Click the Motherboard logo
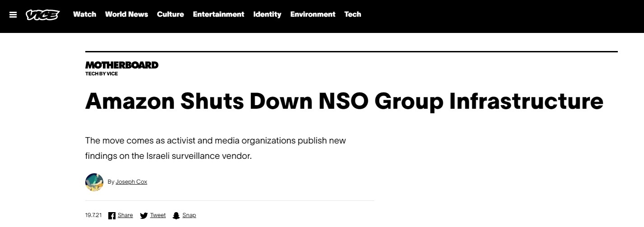644x227 pixels. pyautogui.click(x=122, y=65)
